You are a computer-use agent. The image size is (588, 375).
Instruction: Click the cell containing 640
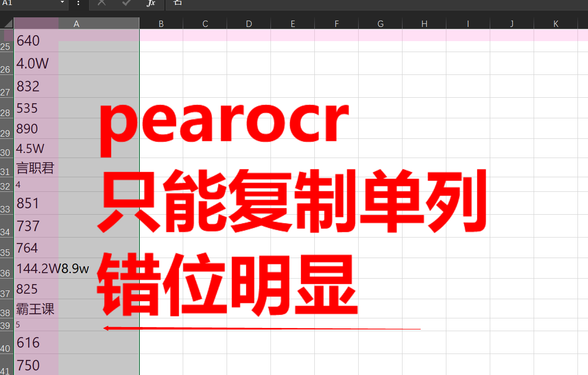click(x=77, y=41)
